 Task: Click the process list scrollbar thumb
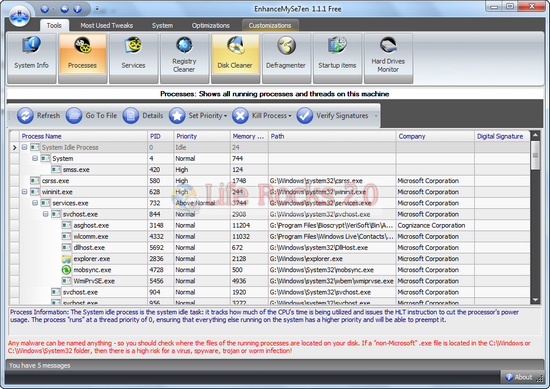coord(535,155)
